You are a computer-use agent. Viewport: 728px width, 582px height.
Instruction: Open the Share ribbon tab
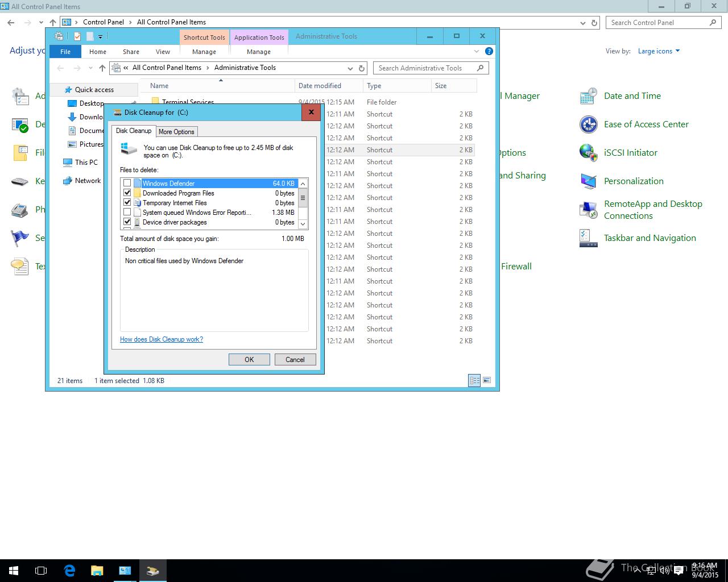click(x=131, y=51)
